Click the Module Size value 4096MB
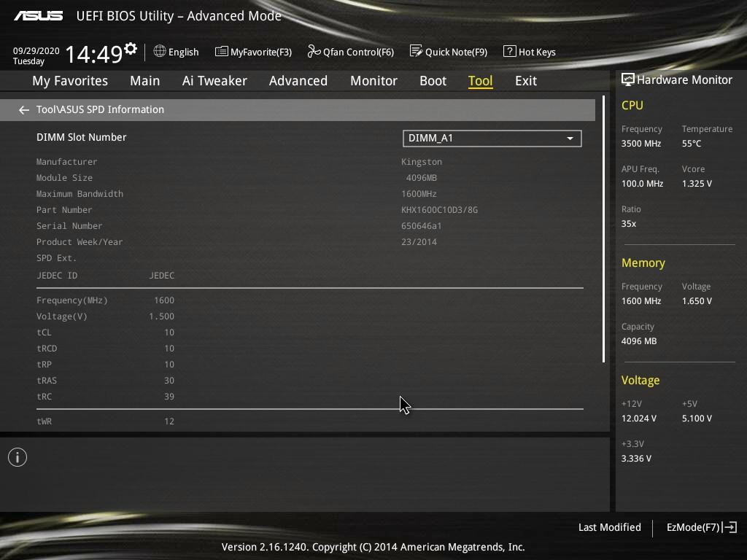 [422, 178]
